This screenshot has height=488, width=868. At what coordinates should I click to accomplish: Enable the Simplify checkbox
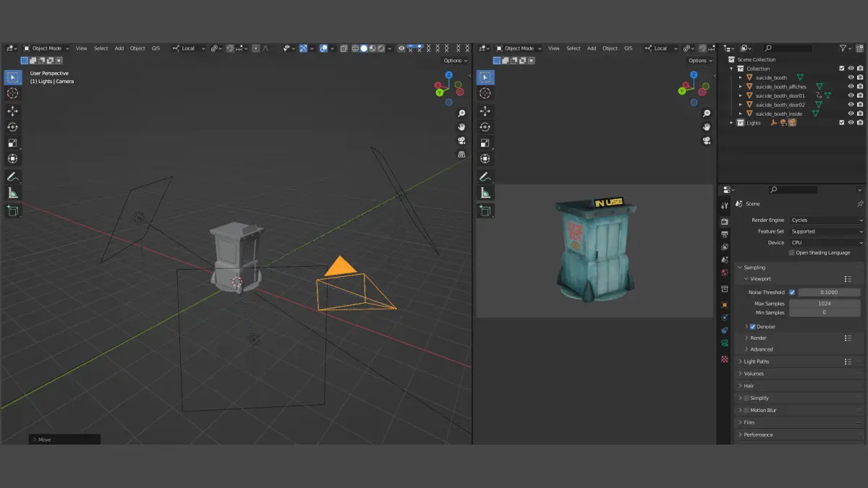click(x=746, y=398)
